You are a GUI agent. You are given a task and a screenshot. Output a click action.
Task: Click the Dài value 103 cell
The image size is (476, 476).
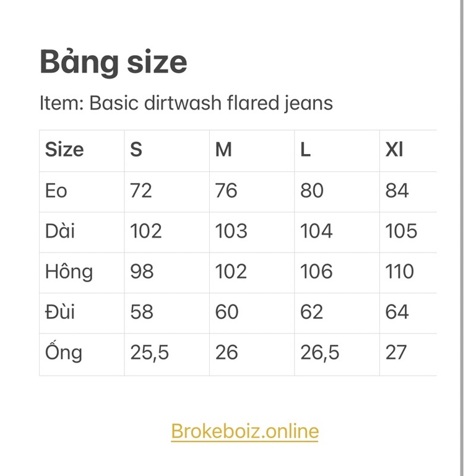click(231, 231)
